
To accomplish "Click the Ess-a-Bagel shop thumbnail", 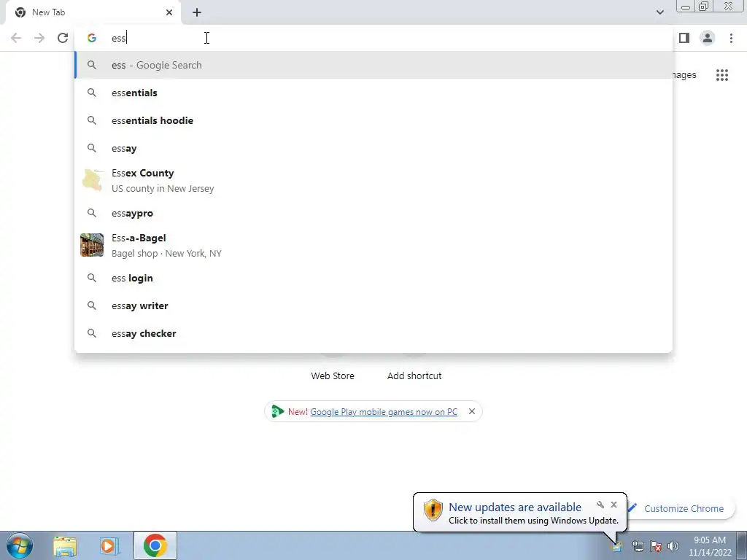I will [x=92, y=245].
